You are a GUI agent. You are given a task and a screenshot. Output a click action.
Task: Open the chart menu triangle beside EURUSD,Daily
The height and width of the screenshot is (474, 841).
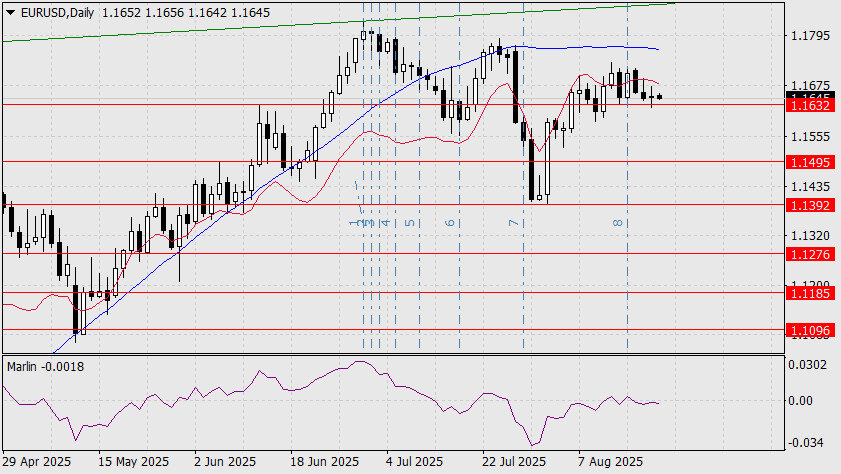coord(11,13)
